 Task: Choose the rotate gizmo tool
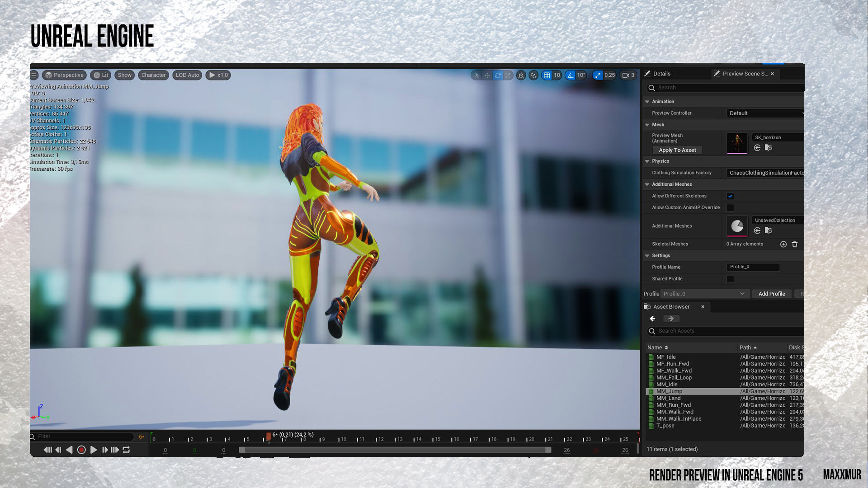coord(498,75)
